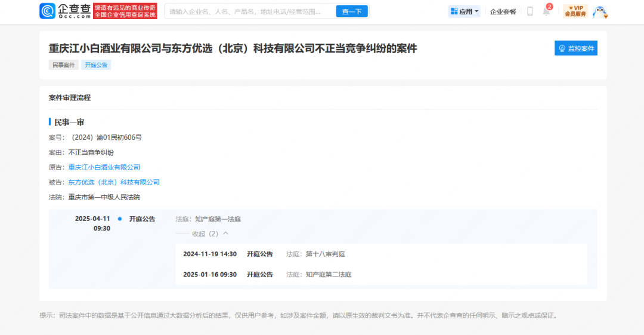Open the 企业套餐 menu item
Image resolution: width=644 pixels, height=335 pixels.
point(503,11)
